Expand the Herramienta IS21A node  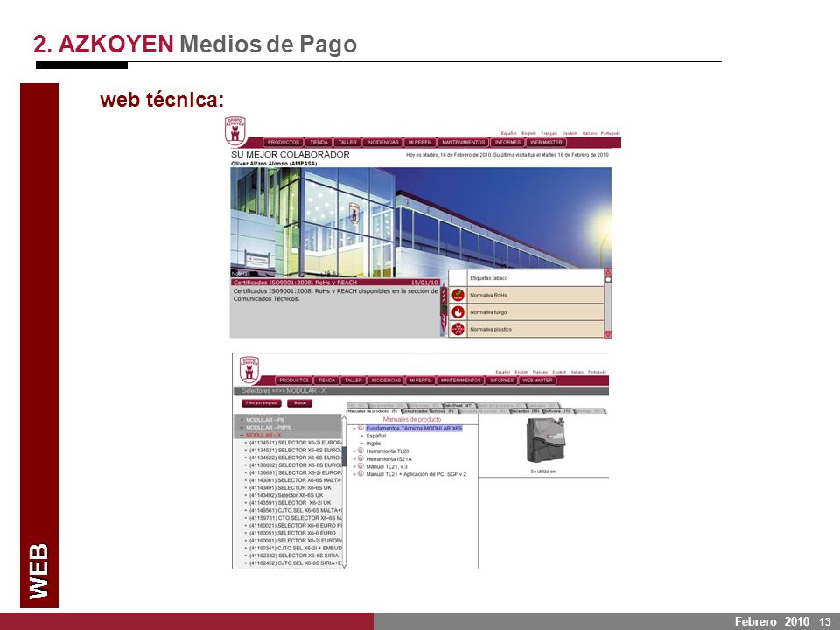coord(354,459)
